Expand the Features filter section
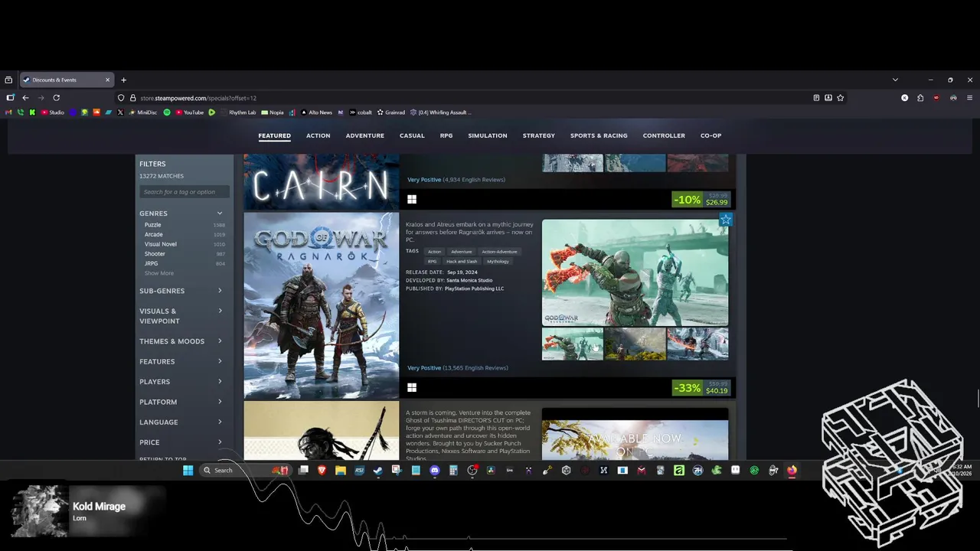Viewport: 980px width, 551px height. click(x=182, y=361)
